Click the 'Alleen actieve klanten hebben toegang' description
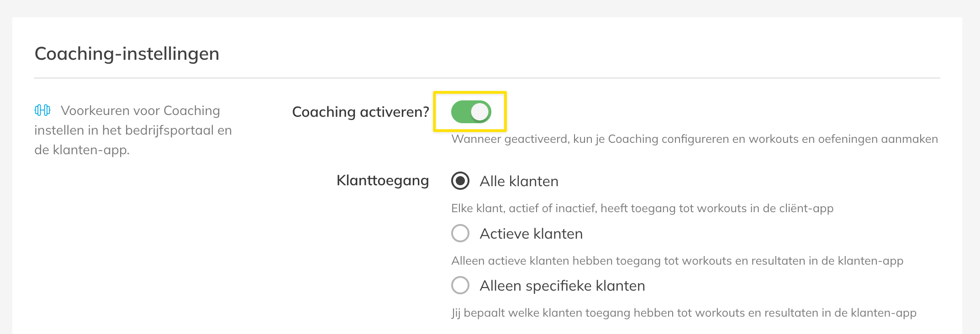Viewport: 980px width, 334px height. pos(677,261)
